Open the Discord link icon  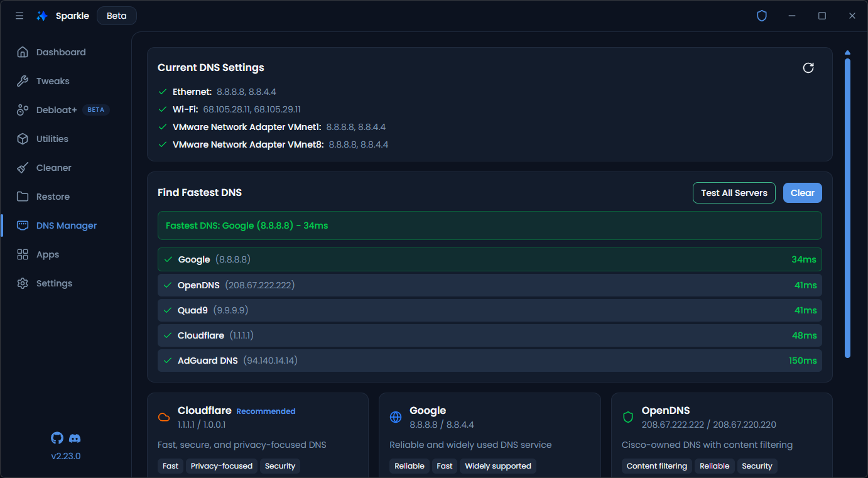coord(75,438)
